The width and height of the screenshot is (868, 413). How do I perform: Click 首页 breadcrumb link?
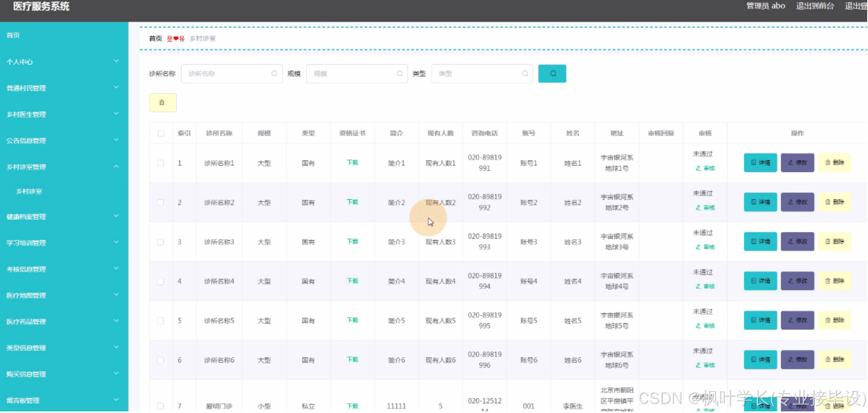(x=156, y=38)
